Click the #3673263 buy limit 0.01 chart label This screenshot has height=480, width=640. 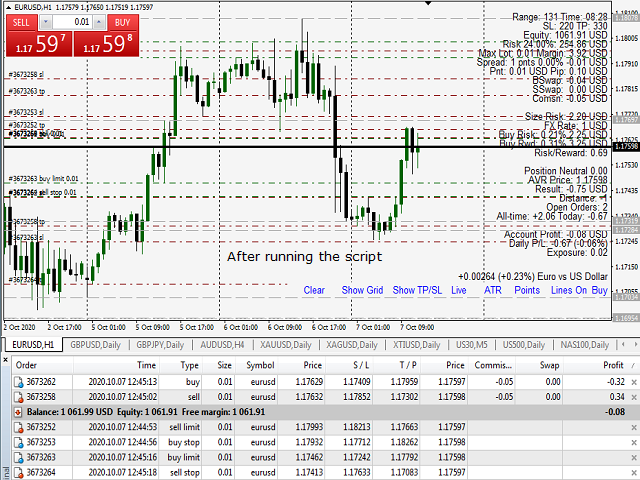pyautogui.click(x=43, y=179)
